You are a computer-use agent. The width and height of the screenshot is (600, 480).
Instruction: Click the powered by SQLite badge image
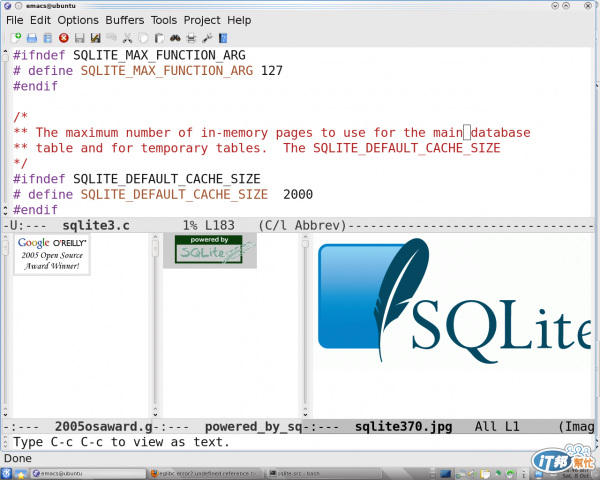click(x=210, y=250)
